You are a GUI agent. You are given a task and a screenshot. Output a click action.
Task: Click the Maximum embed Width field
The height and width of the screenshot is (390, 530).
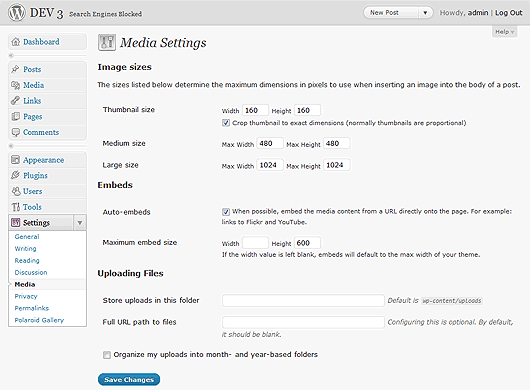(256, 243)
